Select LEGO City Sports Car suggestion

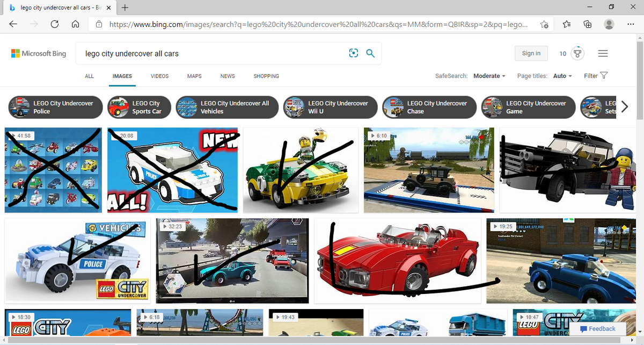pyautogui.click(x=140, y=107)
